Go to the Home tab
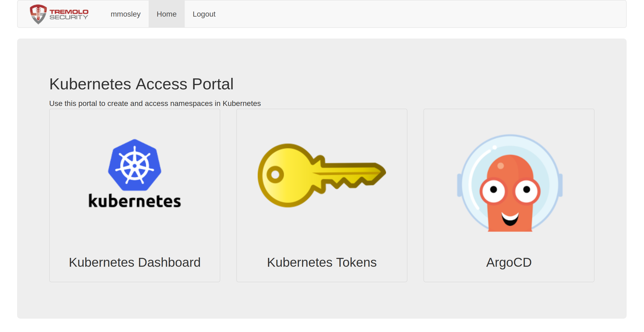The height and width of the screenshot is (332, 644). pyautogui.click(x=166, y=14)
